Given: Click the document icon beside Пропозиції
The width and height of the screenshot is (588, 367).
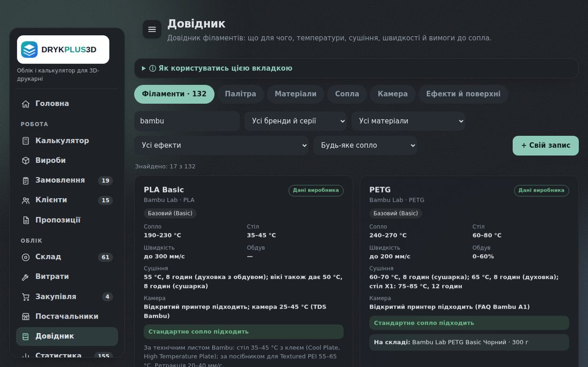Looking at the screenshot, I should 26,220.
